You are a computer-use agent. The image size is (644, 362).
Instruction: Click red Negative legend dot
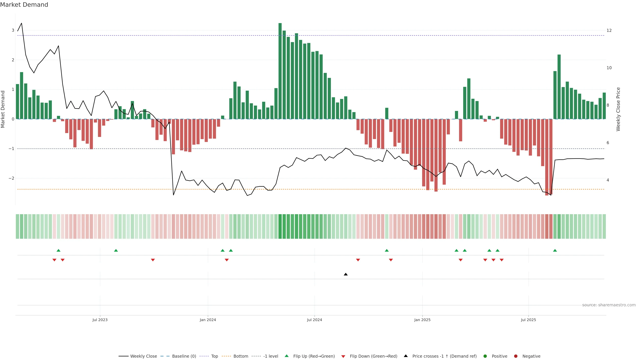[516, 356]
